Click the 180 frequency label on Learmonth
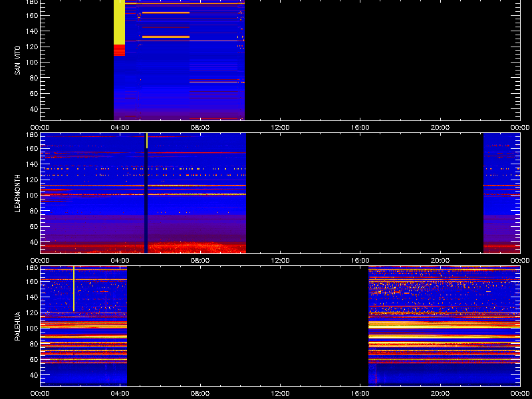Viewport: 532px width, 399px height. click(x=33, y=134)
